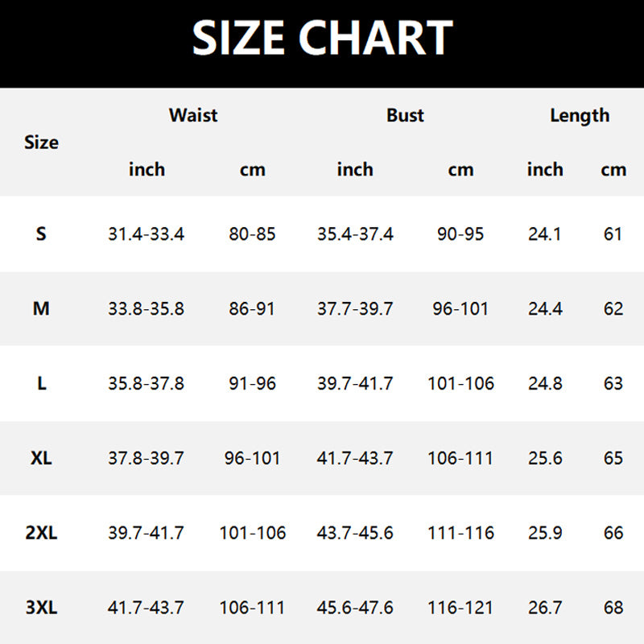Screen dimensions: 644x644
Task: Click the 116-121 bust cm cell
Action: point(460,608)
